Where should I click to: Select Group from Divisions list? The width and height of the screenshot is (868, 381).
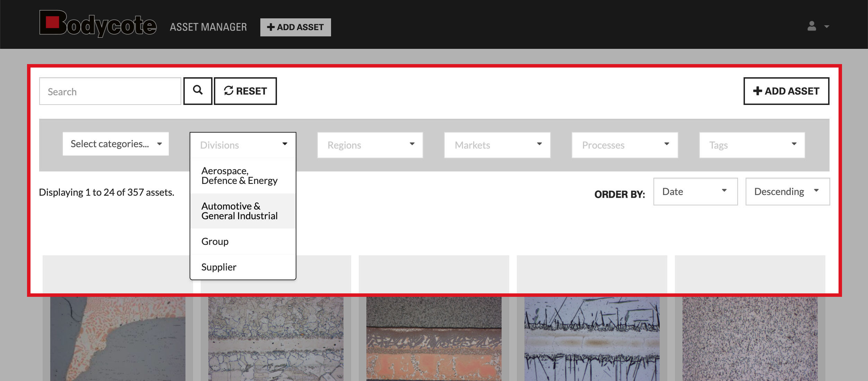pos(215,241)
